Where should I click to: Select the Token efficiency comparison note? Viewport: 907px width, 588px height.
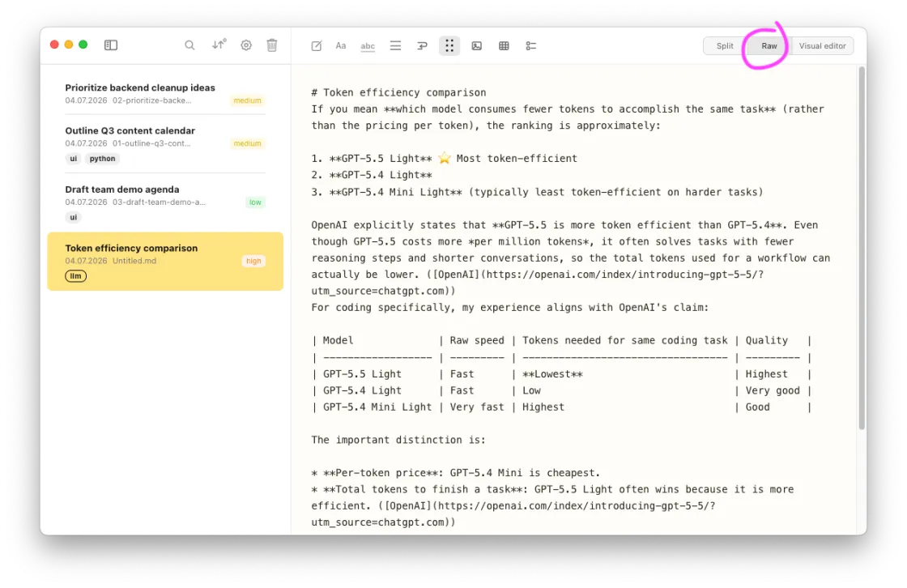click(165, 261)
